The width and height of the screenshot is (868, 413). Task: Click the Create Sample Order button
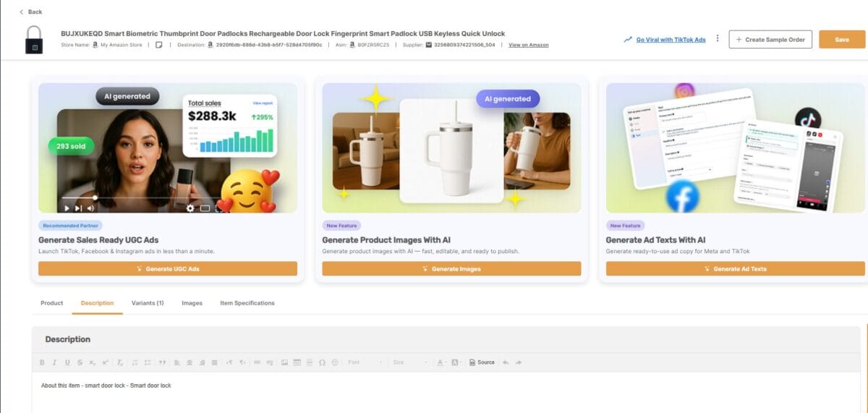[770, 39]
